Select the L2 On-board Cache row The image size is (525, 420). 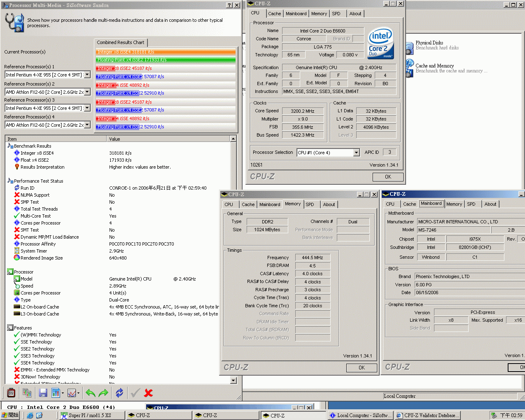[117, 307]
